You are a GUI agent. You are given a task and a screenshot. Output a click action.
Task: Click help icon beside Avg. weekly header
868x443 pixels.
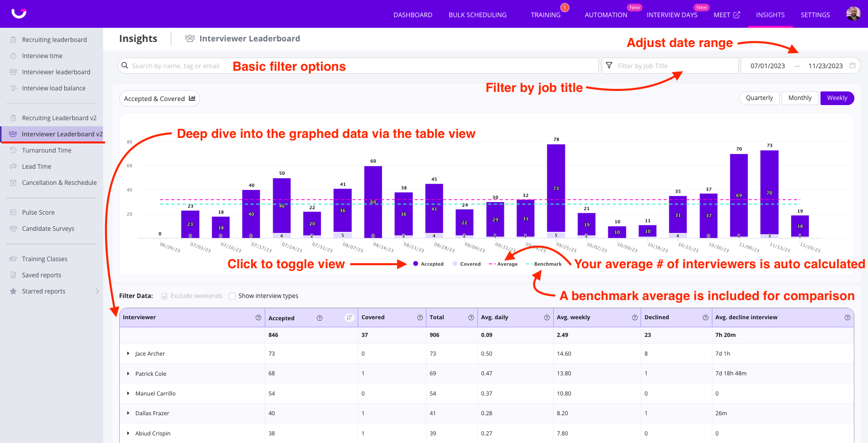tap(635, 318)
